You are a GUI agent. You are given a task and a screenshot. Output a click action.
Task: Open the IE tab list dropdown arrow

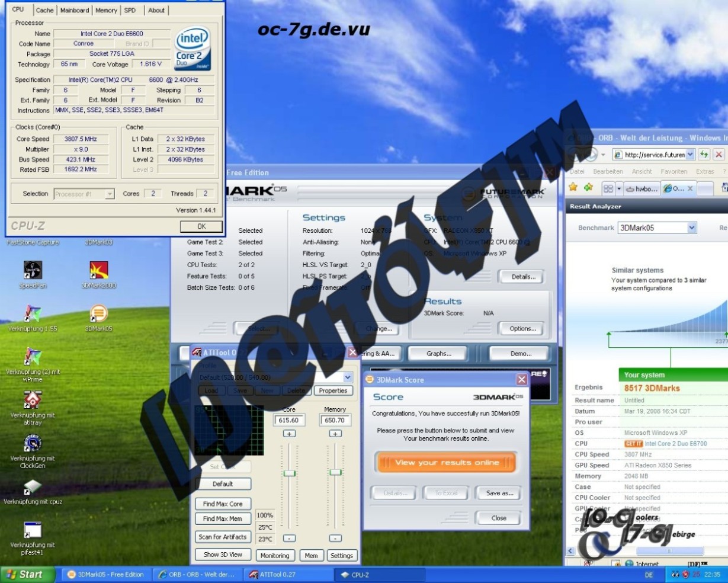(x=618, y=188)
